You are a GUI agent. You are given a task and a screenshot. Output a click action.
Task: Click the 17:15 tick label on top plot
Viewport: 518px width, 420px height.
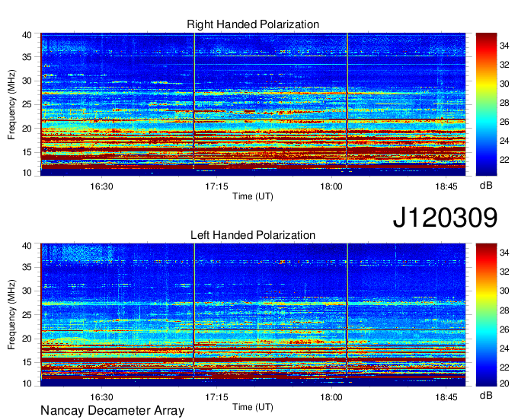click(216, 186)
